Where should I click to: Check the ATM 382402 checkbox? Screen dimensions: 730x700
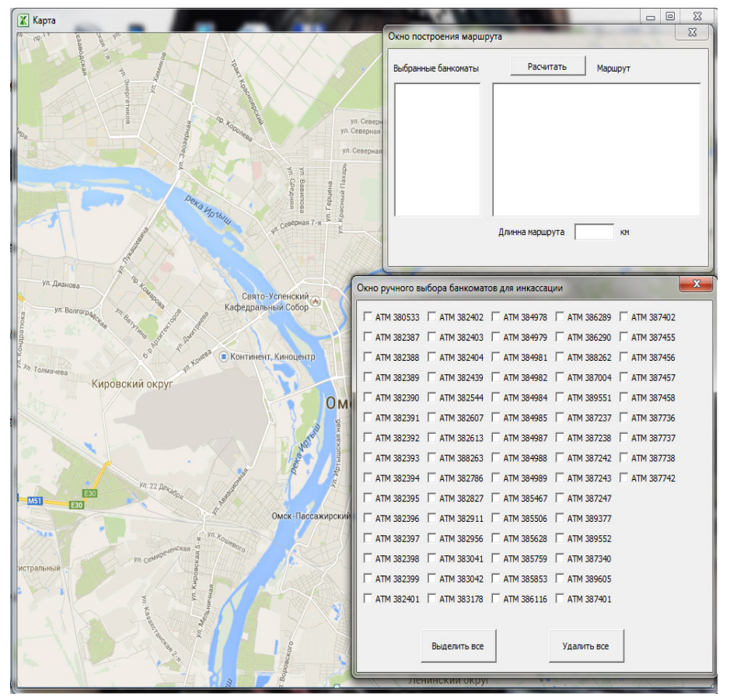[x=432, y=317]
